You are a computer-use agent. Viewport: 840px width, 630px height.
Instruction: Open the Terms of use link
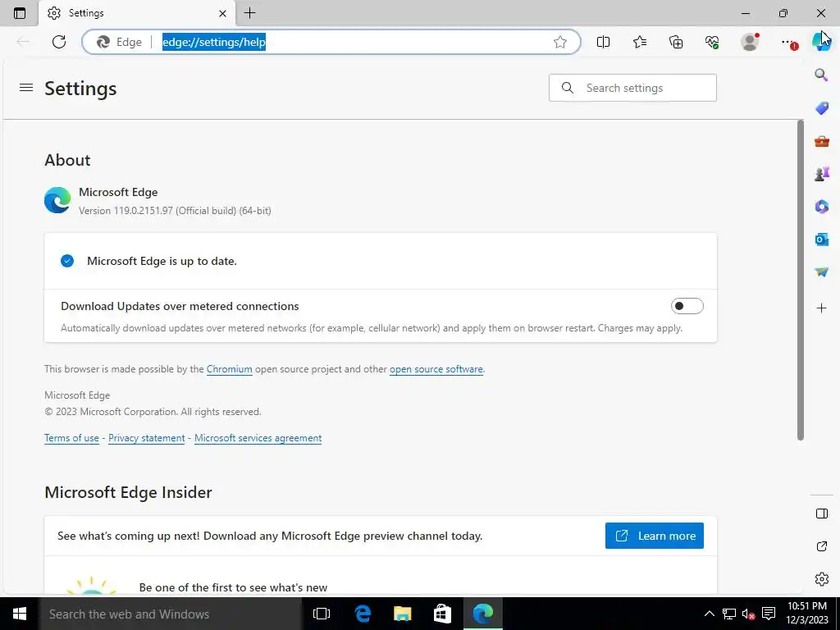(x=72, y=438)
